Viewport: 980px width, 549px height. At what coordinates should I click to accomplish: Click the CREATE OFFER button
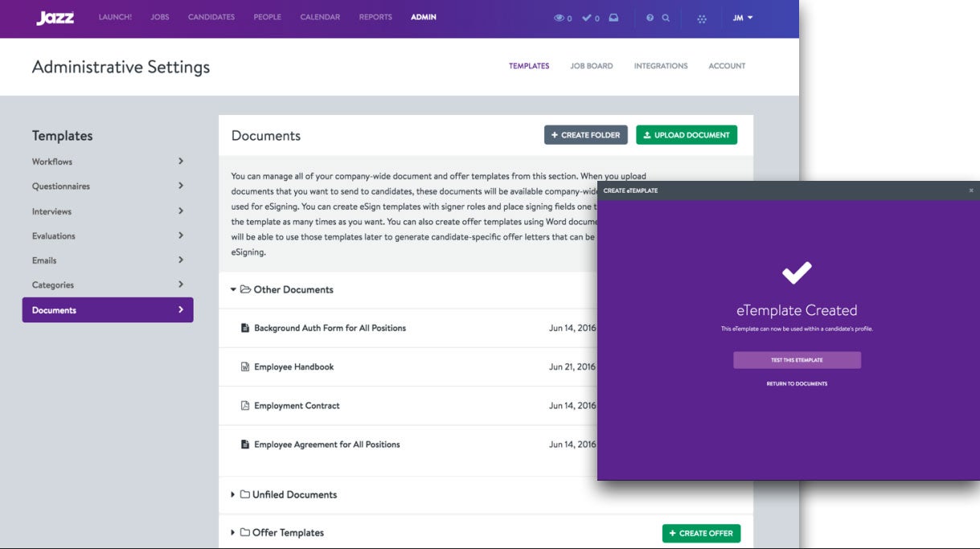701,533
